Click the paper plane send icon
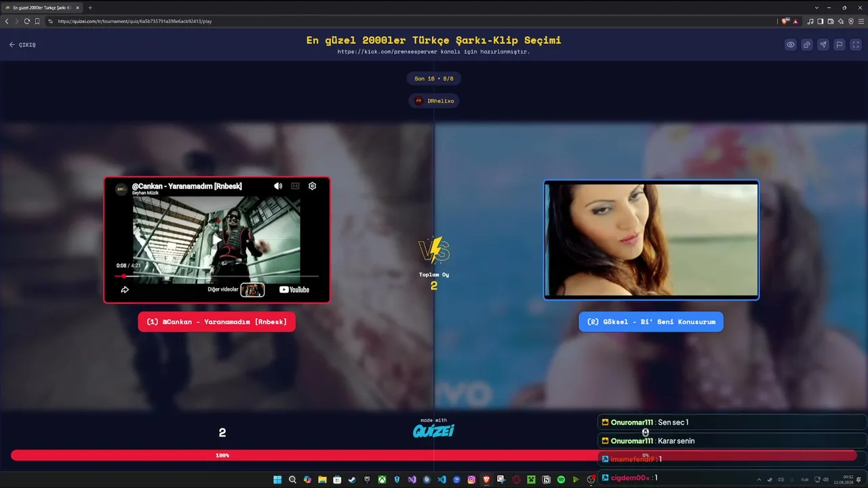The height and width of the screenshot is (488, 868). pyautogui.click(x=823, y=45)
